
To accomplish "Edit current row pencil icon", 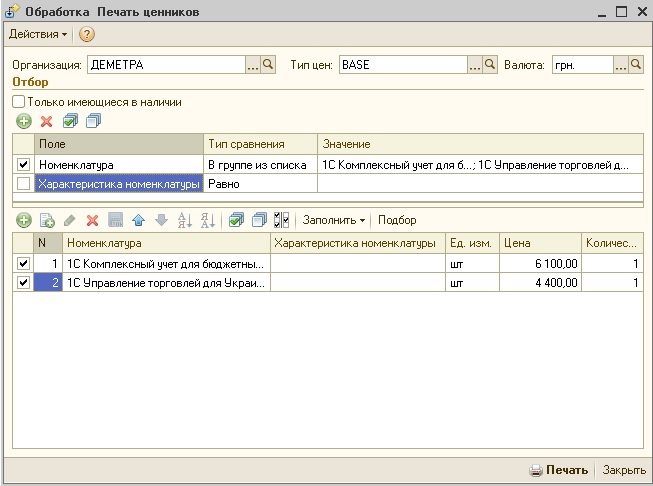I will (70, 220).
